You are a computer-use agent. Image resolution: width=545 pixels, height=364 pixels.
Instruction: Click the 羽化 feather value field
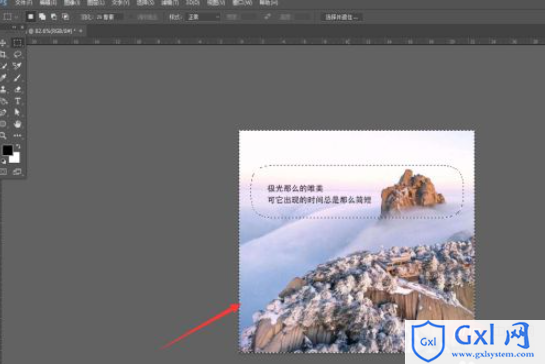click(109, 17)
